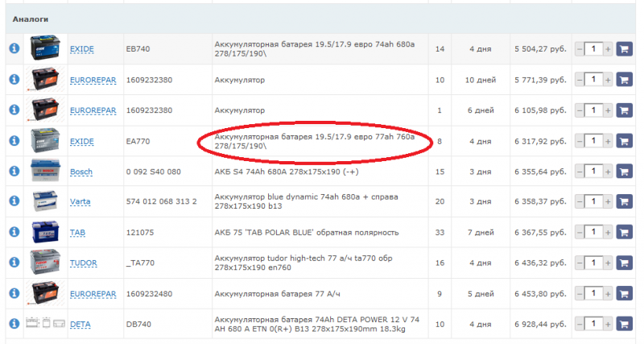The width and height of the screenshot is (644, 344).
Task: Click the "Аналоги" section heading
Action: tap(31, 19)
